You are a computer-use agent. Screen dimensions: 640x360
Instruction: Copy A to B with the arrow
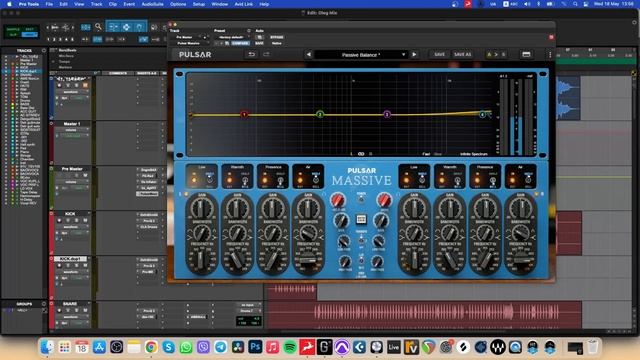point(496,54)
